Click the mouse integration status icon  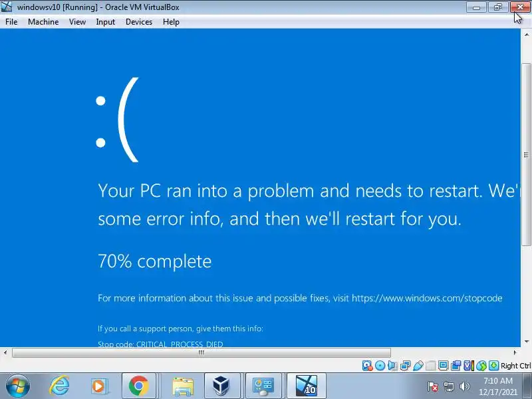tap(481, 365)
